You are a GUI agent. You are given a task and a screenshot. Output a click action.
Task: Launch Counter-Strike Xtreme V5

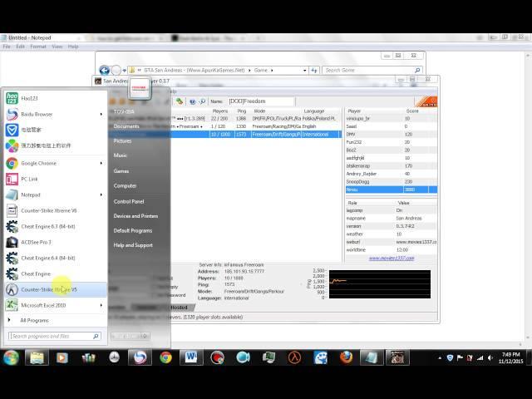pyautogui.click(x=56, y=289)
